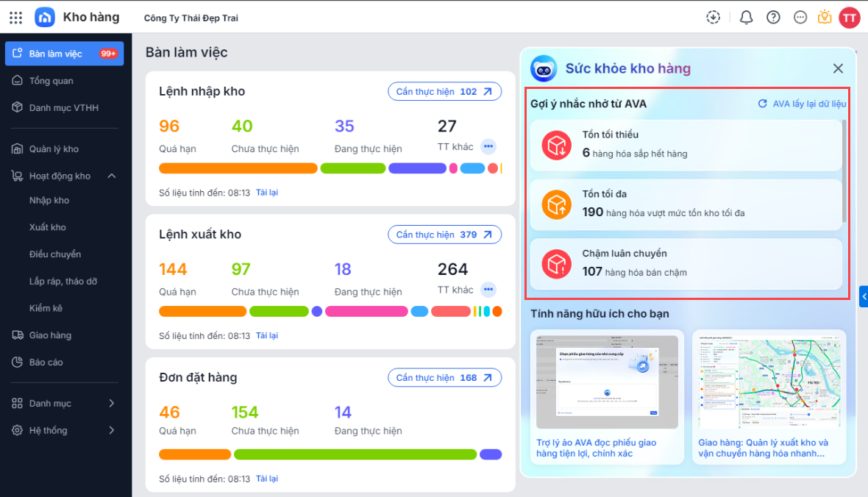Click the refresh icon beside AVA lấy lại dữ liệu
The width and height of the screenshot is (868, 497).
763,104
